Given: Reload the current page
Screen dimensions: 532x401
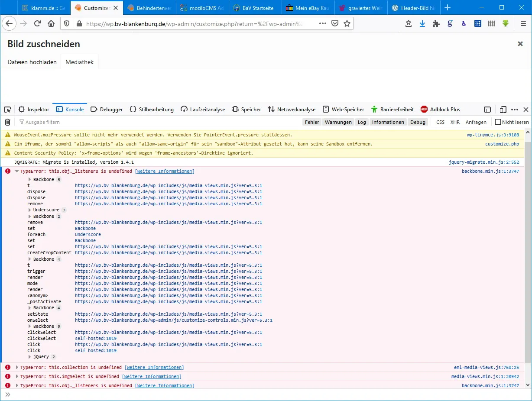Looking at the screenshot, I should coord(37,24).
